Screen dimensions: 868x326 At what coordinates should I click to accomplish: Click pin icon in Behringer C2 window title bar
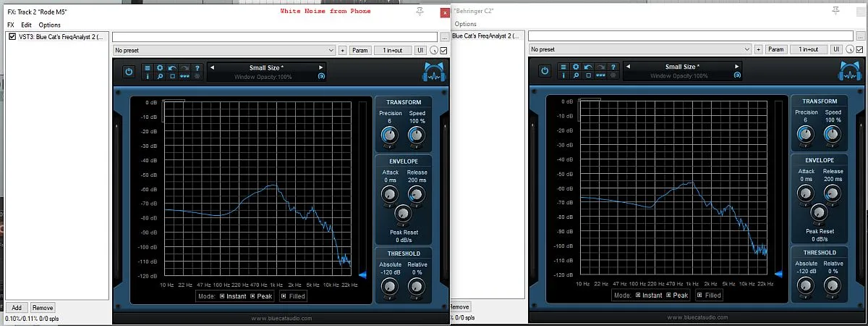pyautogui.click(x=837, y=11)
